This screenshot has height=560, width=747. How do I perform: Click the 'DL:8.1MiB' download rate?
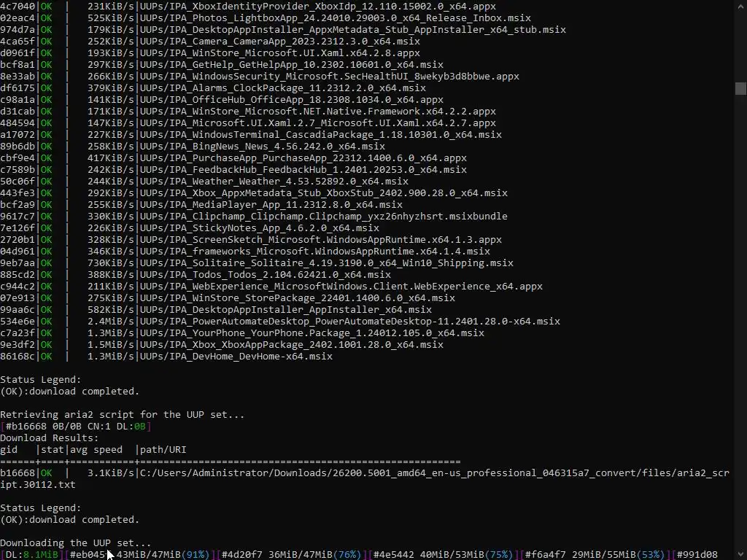pyautogui.click(x=32, y=555)
